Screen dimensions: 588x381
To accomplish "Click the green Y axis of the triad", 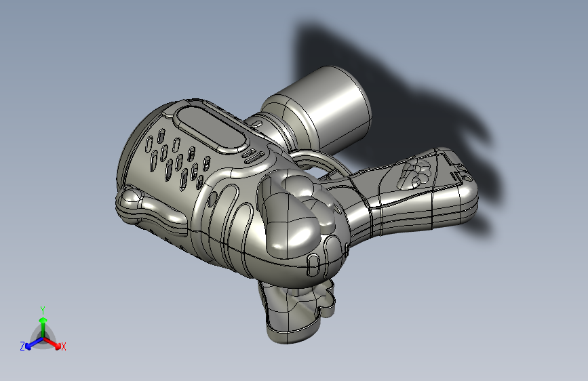I will pos(43,327).
